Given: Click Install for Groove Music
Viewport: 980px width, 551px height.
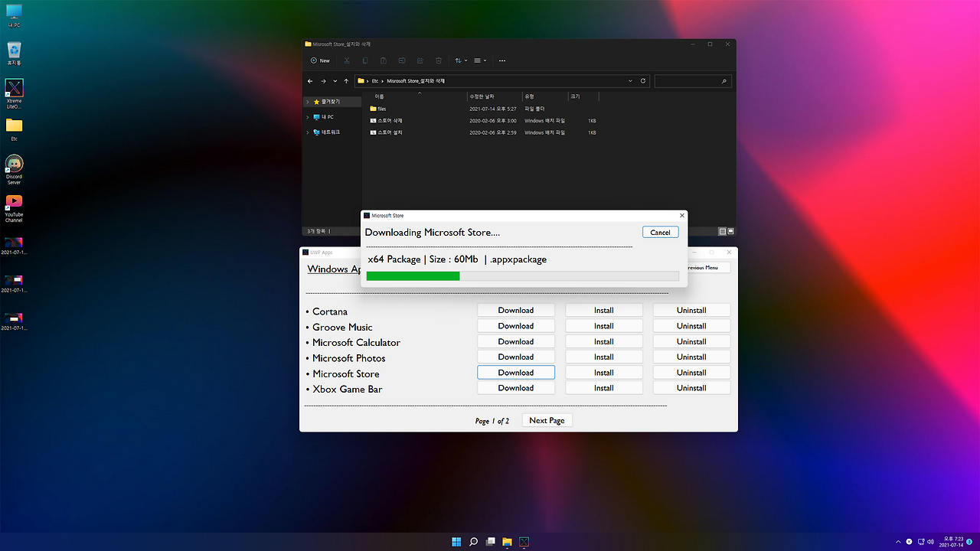Looking at the screenshot, I should (604, 326).
